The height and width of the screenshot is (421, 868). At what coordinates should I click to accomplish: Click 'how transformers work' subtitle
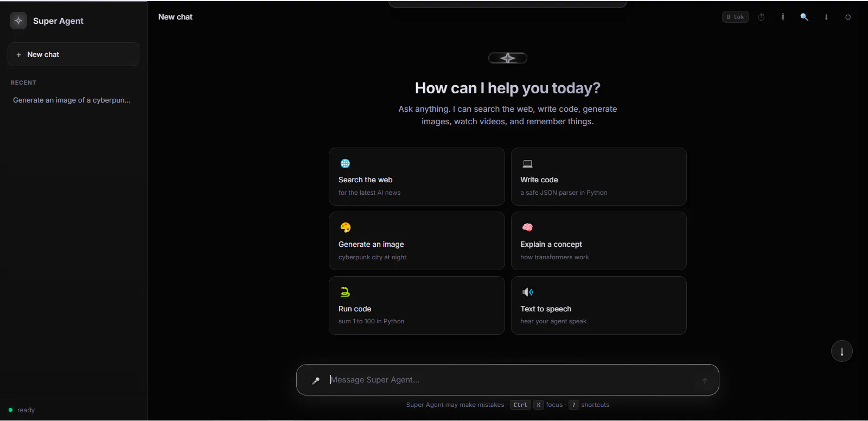(x=554, y=257)
